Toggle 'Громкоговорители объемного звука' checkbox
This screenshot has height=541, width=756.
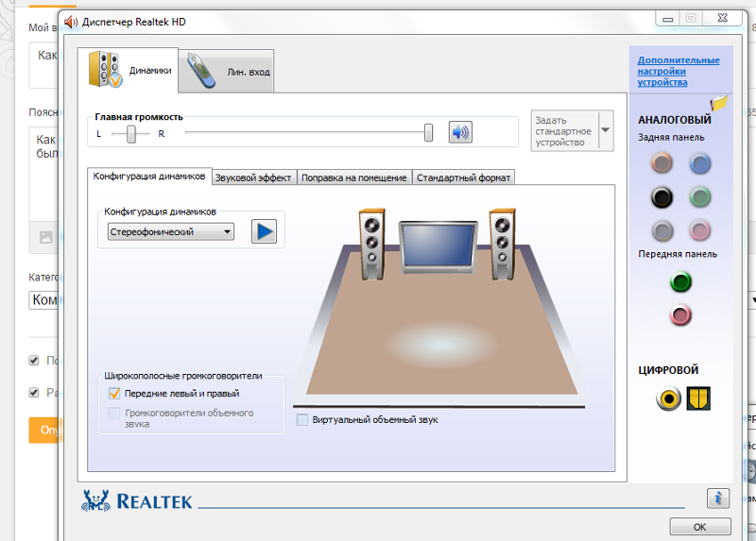tap(114, 414)
